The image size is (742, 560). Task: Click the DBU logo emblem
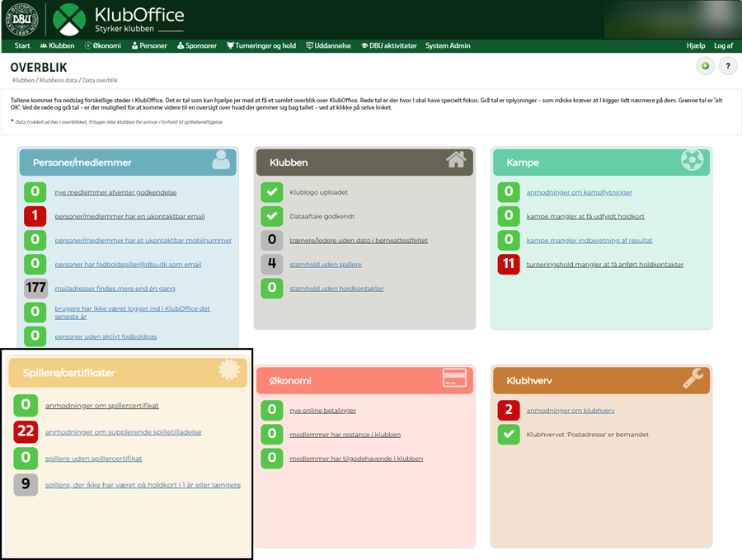pyautogui.click(x=21, y=20)
